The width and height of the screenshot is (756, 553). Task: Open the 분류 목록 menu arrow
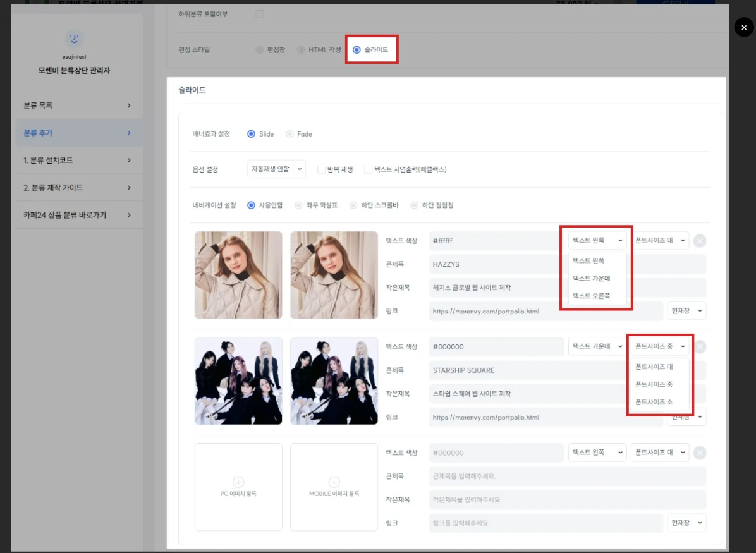[x=129, y=106]
